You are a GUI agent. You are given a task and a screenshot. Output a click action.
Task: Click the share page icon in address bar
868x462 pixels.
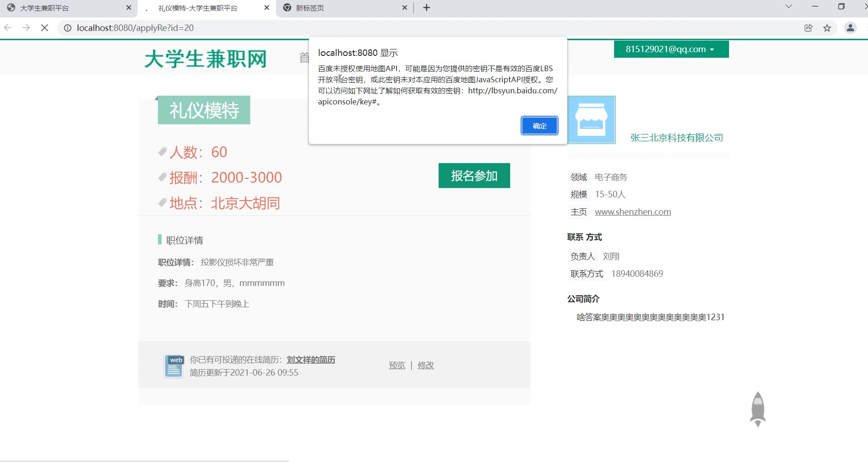click(808, 28)
